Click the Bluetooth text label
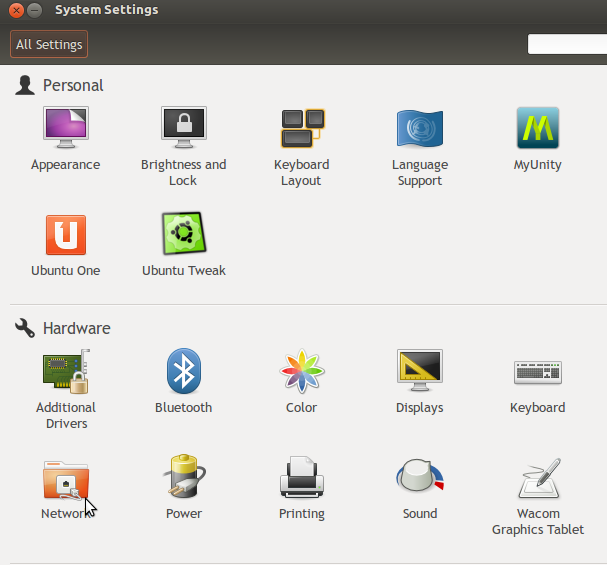The width and height of the screenshot is (607, 565). pyautogui.click(x=183, y=407)
